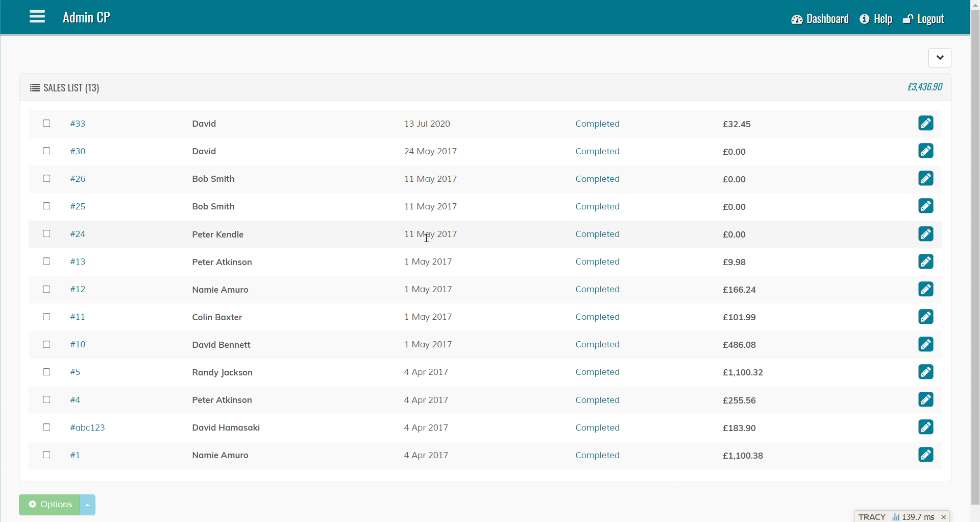Select the checkbox for sale #5

click(46, 372)
